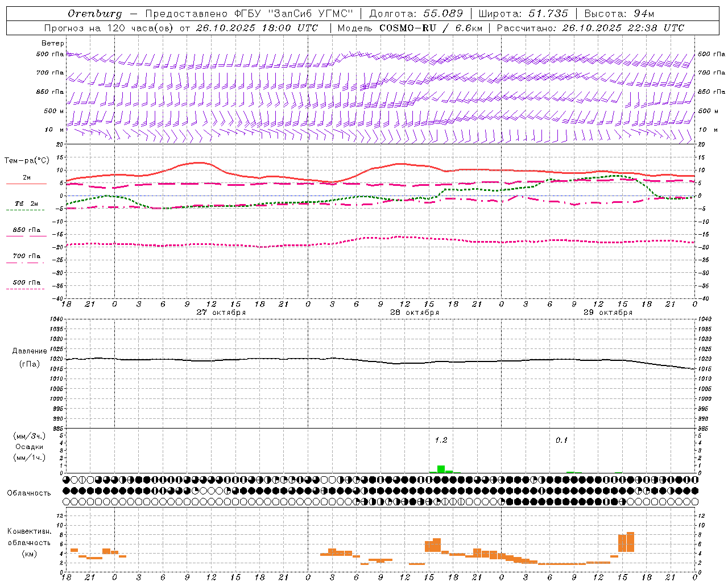This screenshot has width=728, height=582.
Task: Click the computed time Рассчитано: 26.10.2025 22:38 UTC
Action: coord(590,28)
